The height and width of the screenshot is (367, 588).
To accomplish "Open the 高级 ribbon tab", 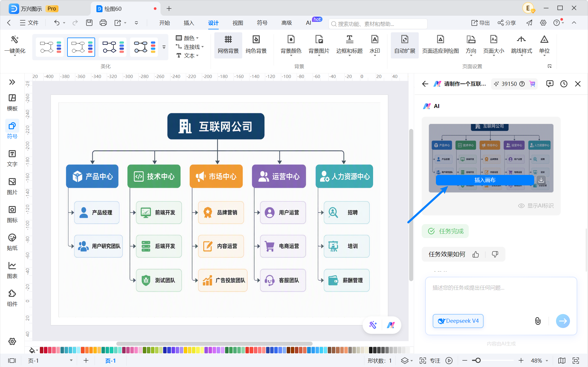I will (x=286, y=23).
